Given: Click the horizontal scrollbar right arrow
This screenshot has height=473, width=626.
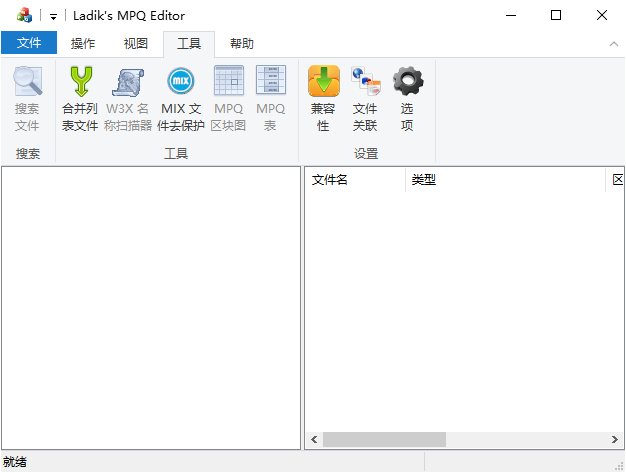Looking at the screenshot, I should tap(615, 439).
